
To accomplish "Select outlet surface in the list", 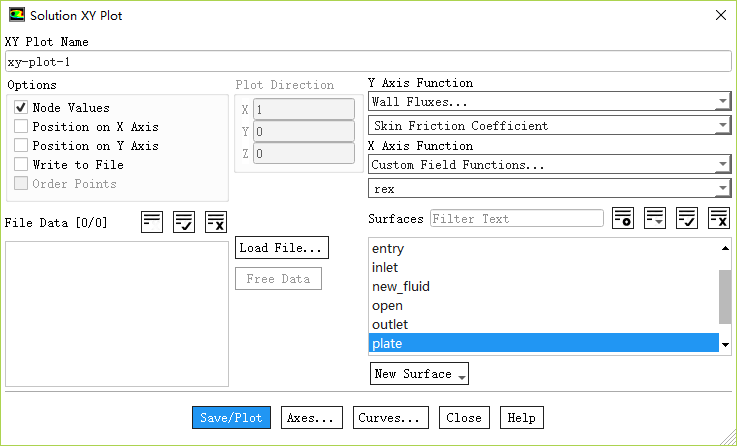I will click(390, 325).
